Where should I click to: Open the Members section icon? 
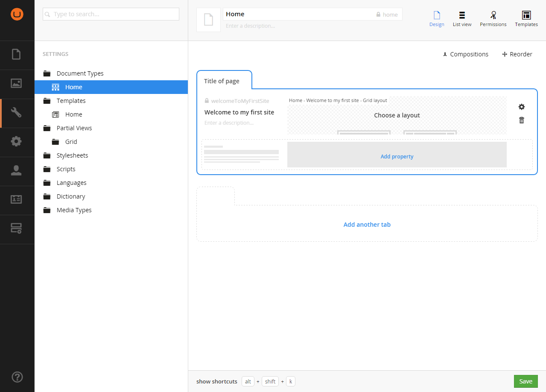tap(16, 199)
